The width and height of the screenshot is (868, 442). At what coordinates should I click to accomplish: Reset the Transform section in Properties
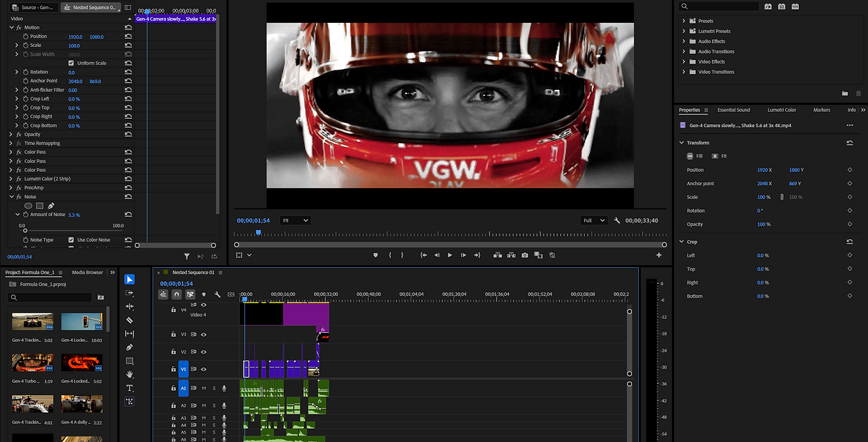point(849,143)
